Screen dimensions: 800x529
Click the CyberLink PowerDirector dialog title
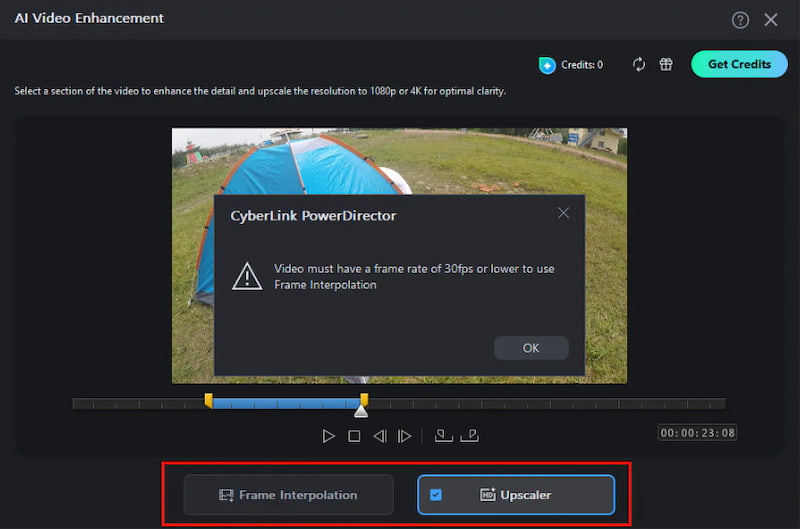pos(313,216)
